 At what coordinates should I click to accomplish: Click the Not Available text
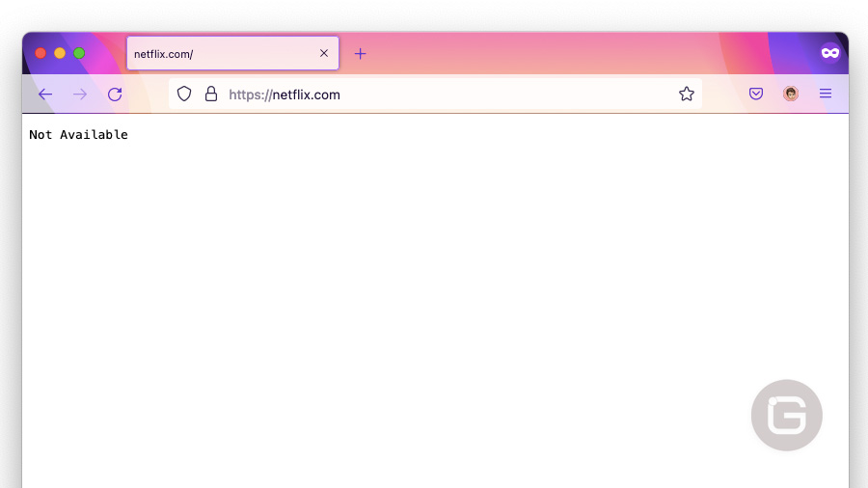coord(79,134)
